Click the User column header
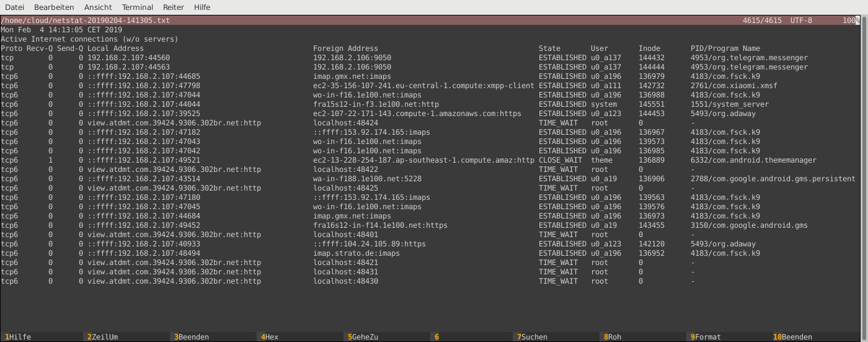The height and width of the screenshot is (342, 868). 600,48
